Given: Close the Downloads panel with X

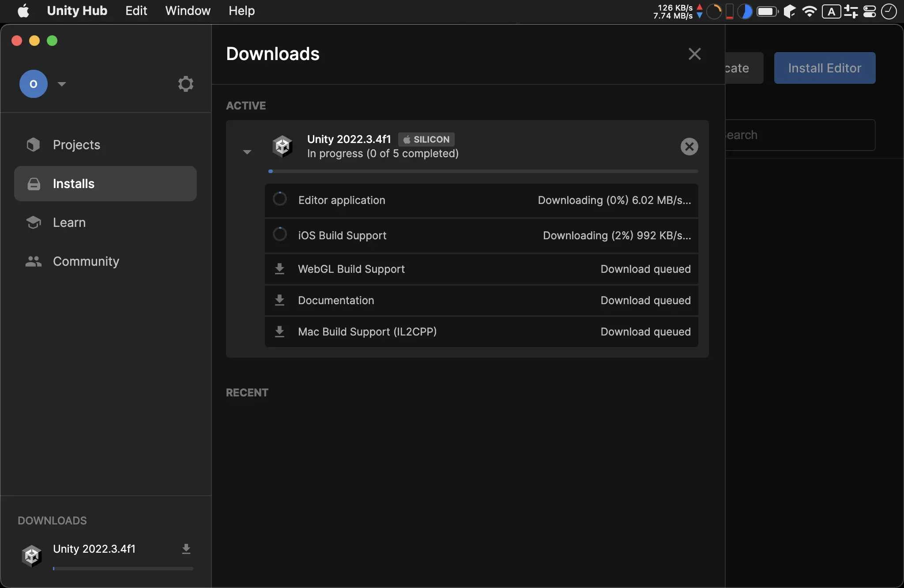Looking at the screenshot, I should pyautogui.click(x=695, y=54).
